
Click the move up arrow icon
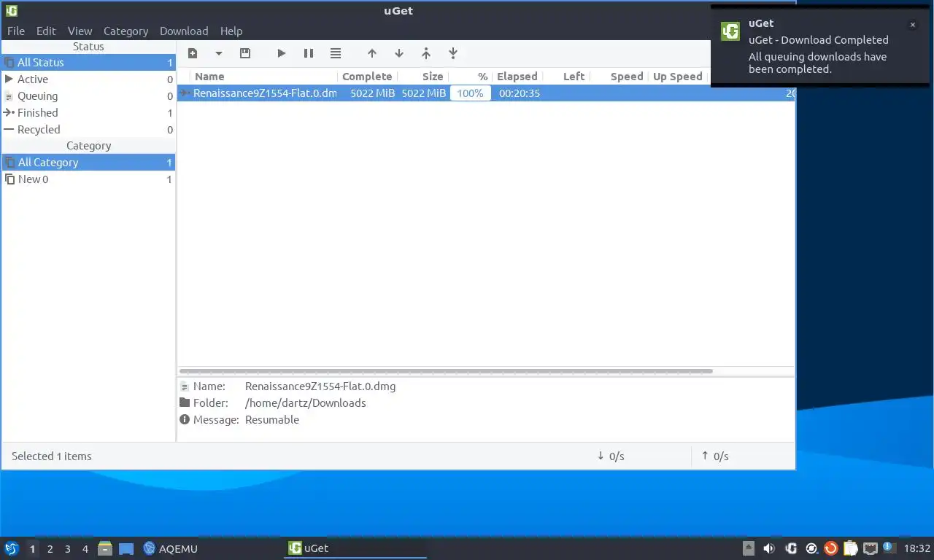[372, 53]
